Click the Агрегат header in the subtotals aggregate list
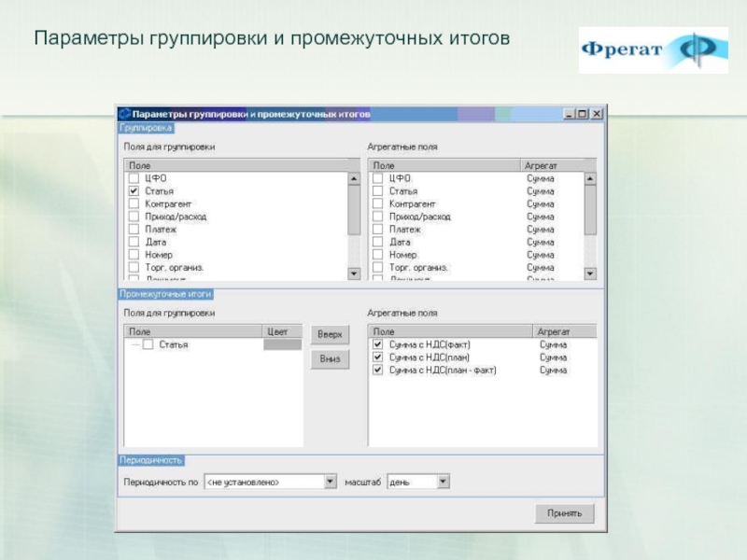 pos(565,332)
